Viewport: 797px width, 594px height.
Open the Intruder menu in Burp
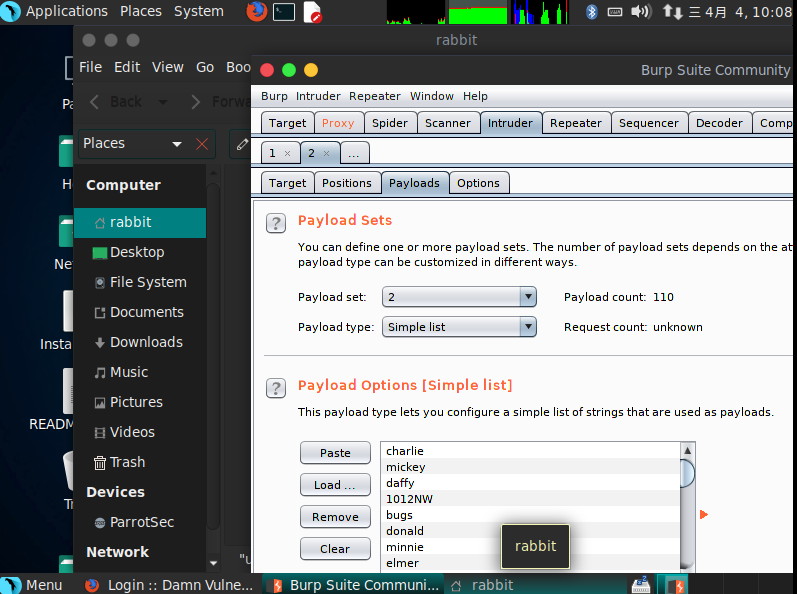coord(318,96)
